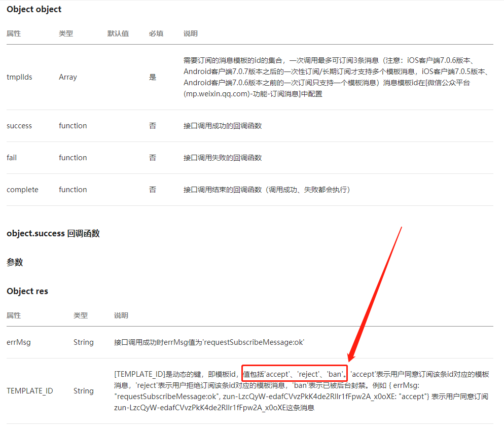
Task: Select the 'object.success 回调函数' heading
Action: point(53,233)
